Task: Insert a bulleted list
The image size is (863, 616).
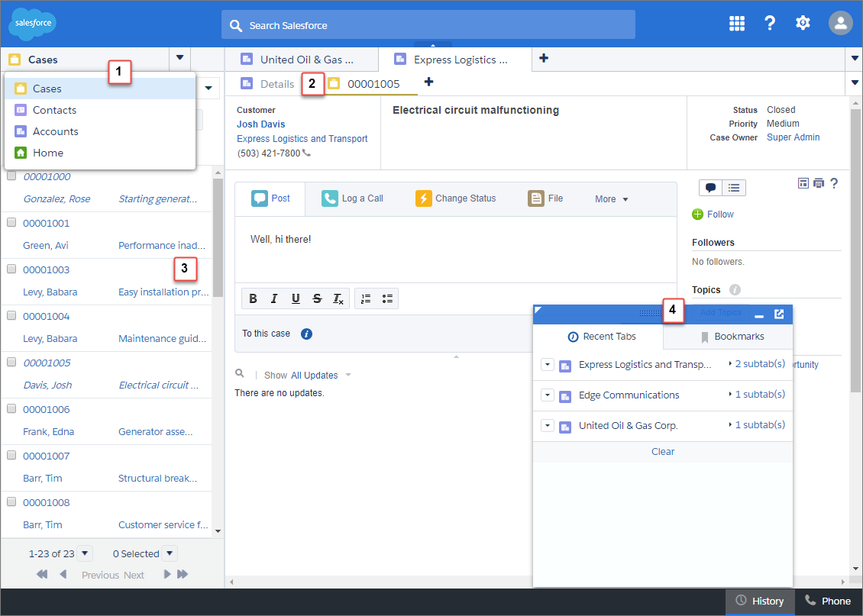Action: pyautogui.click(x=387, y=298)
